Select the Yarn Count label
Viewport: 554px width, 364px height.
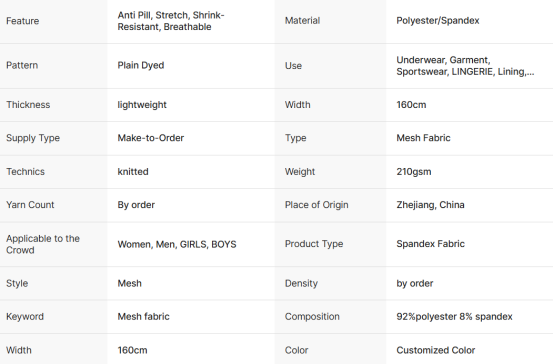click(30, 205)
